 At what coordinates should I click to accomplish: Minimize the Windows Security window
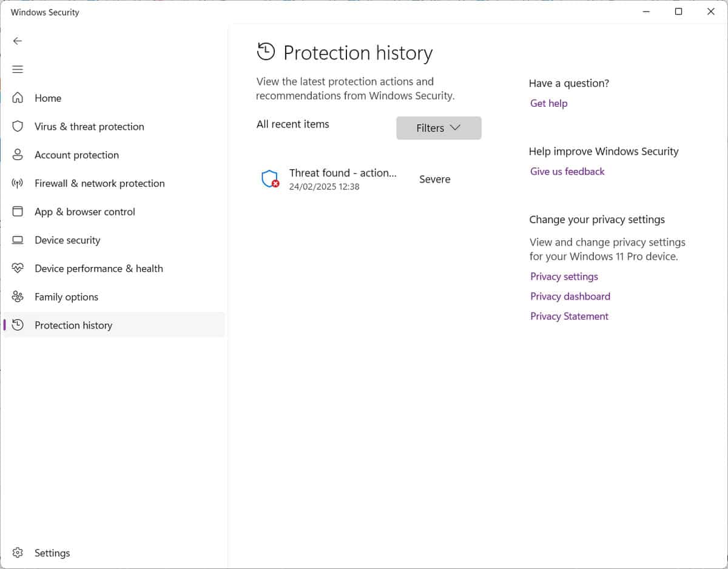[646, 12]
